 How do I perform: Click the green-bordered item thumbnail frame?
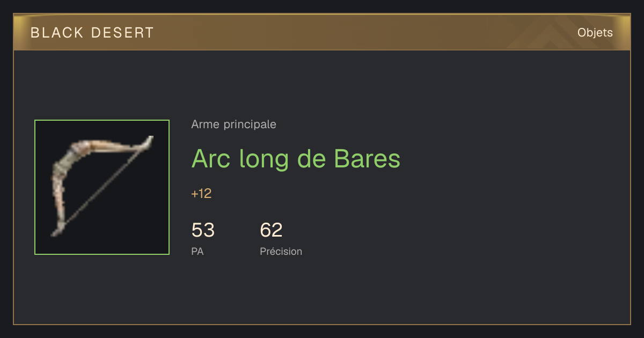click(x=102, y=187)
